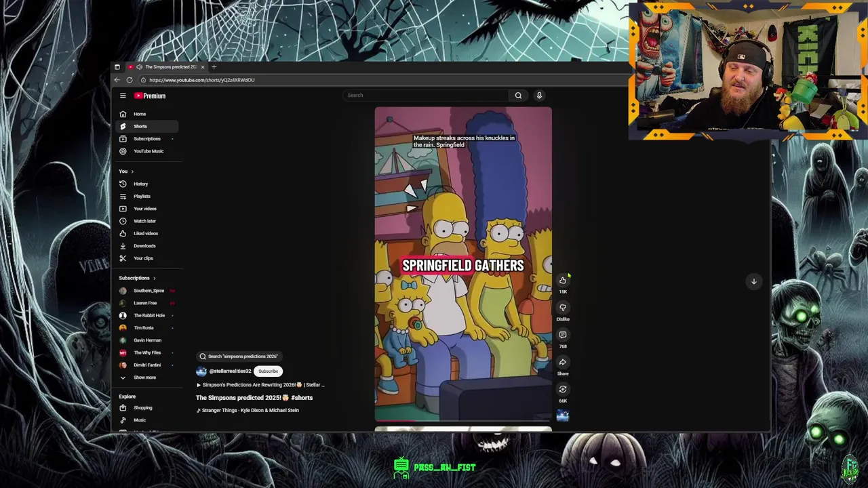Viewport: 868px width, 488px height.
Task: Click the browser address bar URL
Action: pos(202,80)
